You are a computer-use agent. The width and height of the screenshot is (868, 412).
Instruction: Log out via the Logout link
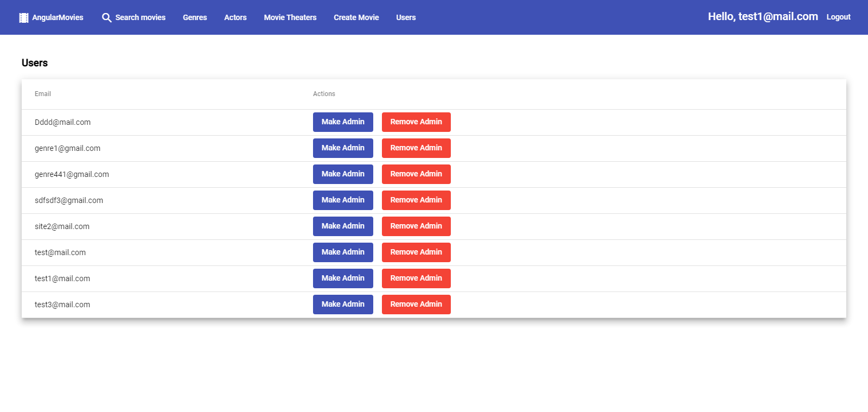click(x=838, y=17)
